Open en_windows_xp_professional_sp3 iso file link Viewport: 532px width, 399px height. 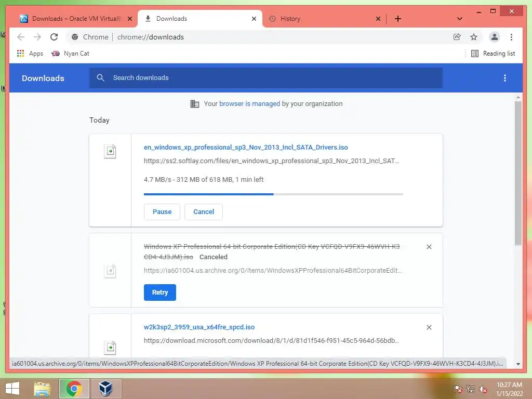246,147
